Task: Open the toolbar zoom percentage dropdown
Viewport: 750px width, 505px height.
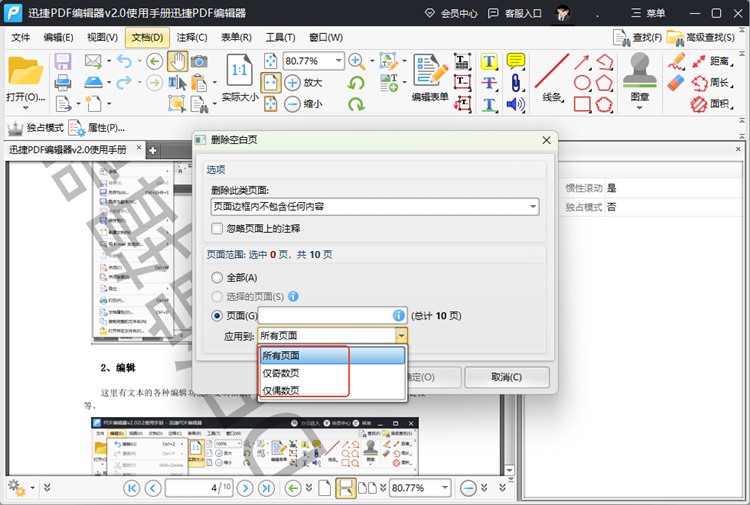Action: (339, 61)
